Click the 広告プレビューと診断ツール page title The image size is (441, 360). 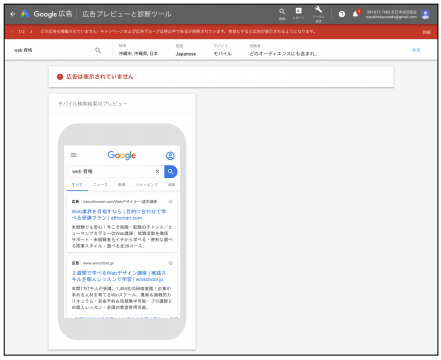coord(127,14)
